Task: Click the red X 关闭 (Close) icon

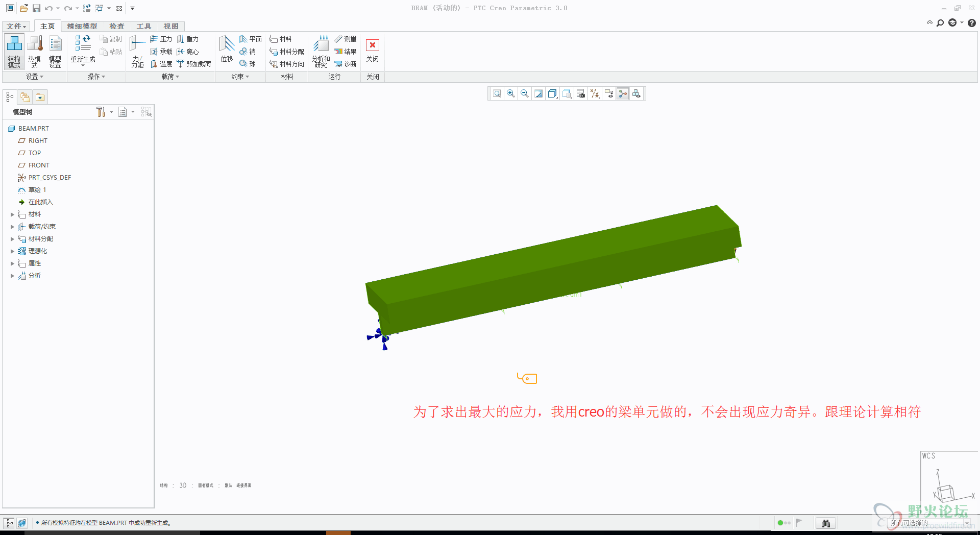Action: 373,45
